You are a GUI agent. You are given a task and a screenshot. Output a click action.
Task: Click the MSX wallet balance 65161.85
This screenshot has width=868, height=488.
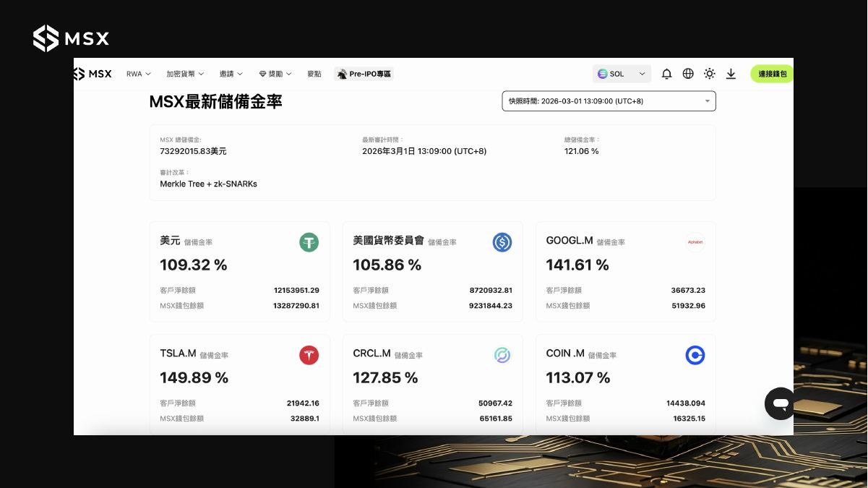[x=495, y=419]
